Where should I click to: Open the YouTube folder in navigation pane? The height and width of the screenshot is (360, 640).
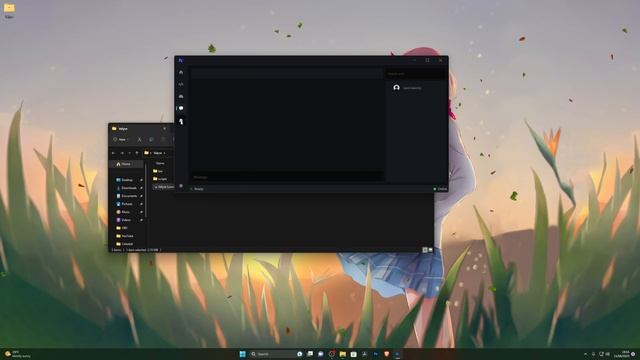tap(127, 236)
